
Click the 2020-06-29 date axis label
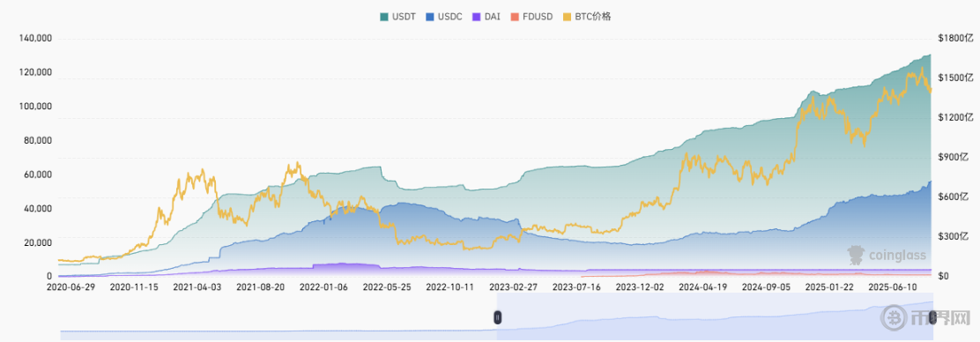pyautogui.click(x=71, y=286)
